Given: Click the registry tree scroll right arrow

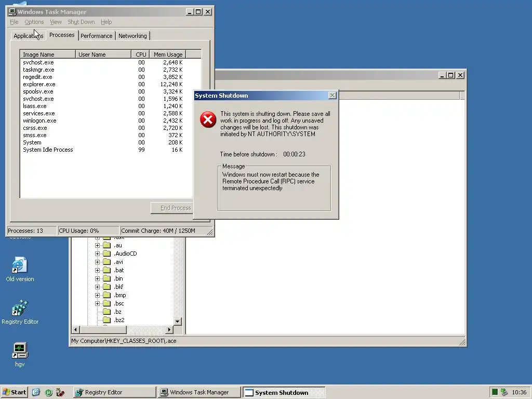Looking at the screenshot, I should tap(169, 329).
